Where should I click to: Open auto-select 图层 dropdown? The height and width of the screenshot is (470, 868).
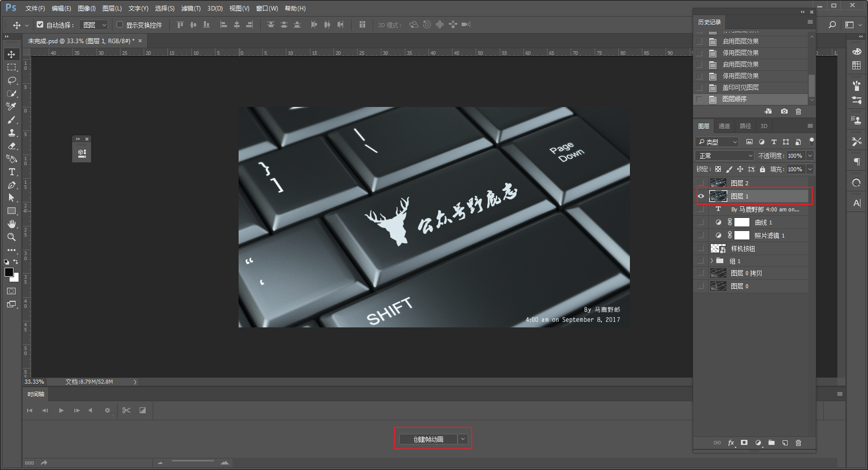[x=94, y=25]
